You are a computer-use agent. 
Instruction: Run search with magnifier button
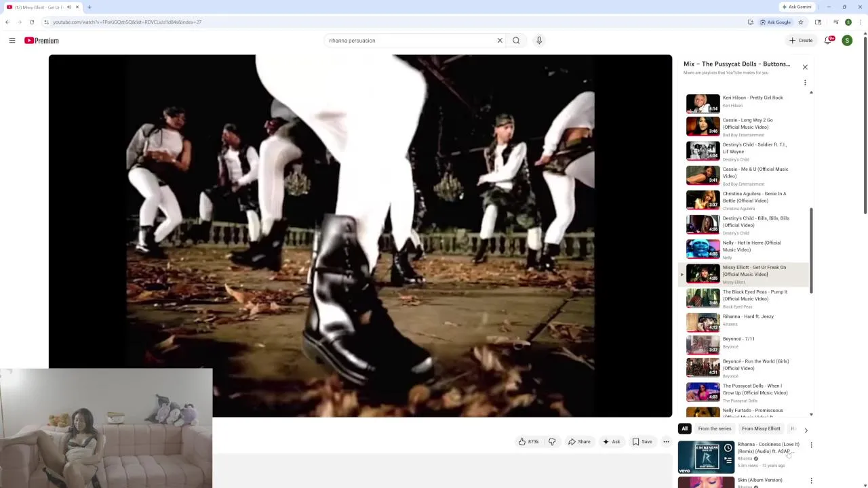[x=516, y=41]
